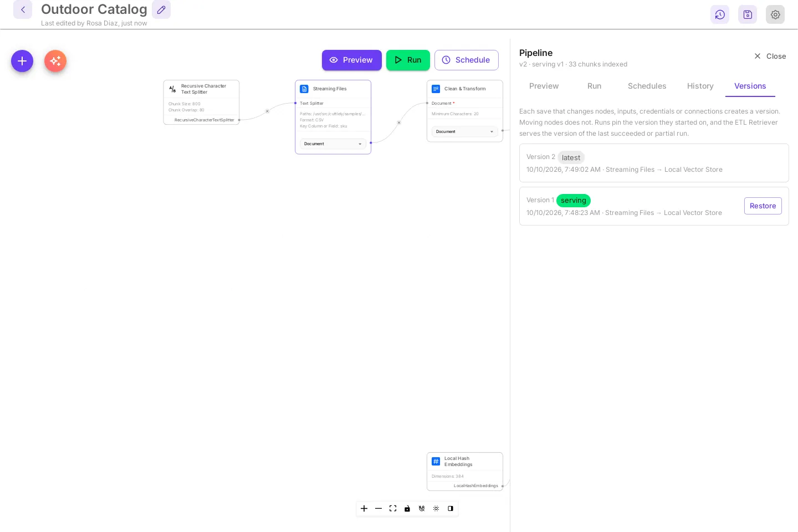The image size is (798, 532).
Task: Restore Version 1
Action: pyautogui.click(x=763, y=206)
